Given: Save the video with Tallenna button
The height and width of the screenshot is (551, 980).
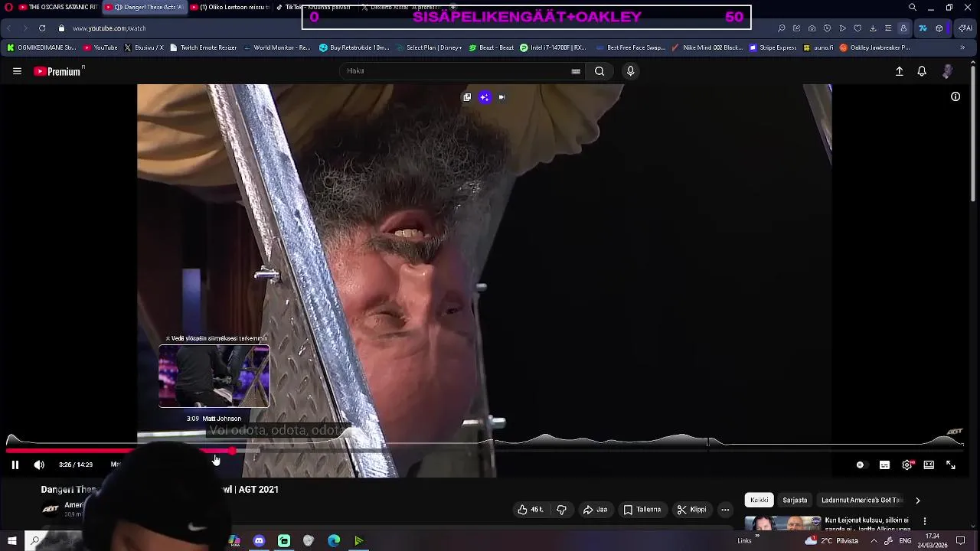Looking at the screenshot, I should pyautogui.click(x=642, y=510).
